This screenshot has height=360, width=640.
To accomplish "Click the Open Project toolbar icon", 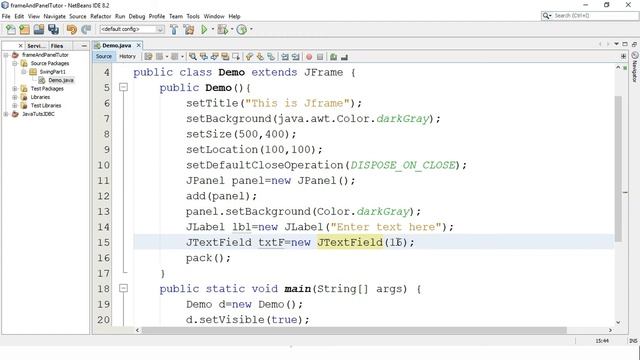I will pyautogui.click(x=39, y=29).
